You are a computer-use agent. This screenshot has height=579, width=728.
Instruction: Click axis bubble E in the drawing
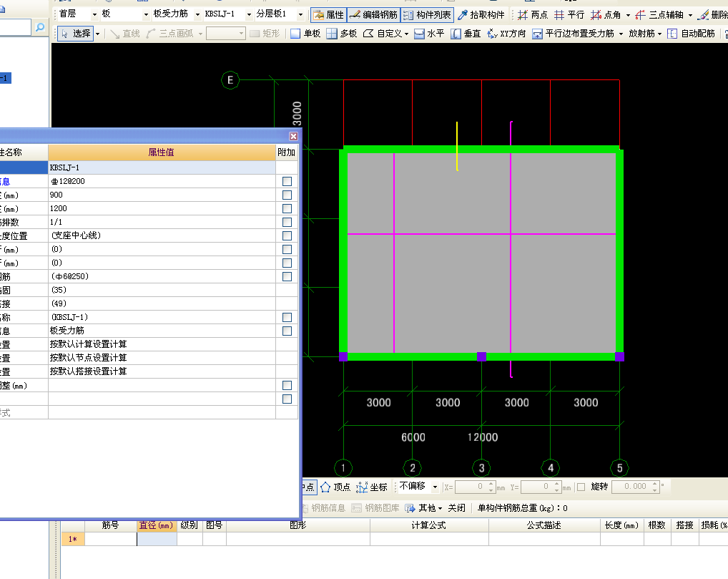[230, 80]
